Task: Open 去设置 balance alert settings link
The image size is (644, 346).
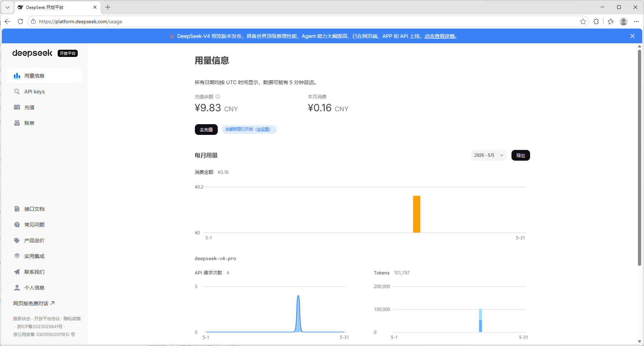Action: pyautogui.click(x=263, y=129)
